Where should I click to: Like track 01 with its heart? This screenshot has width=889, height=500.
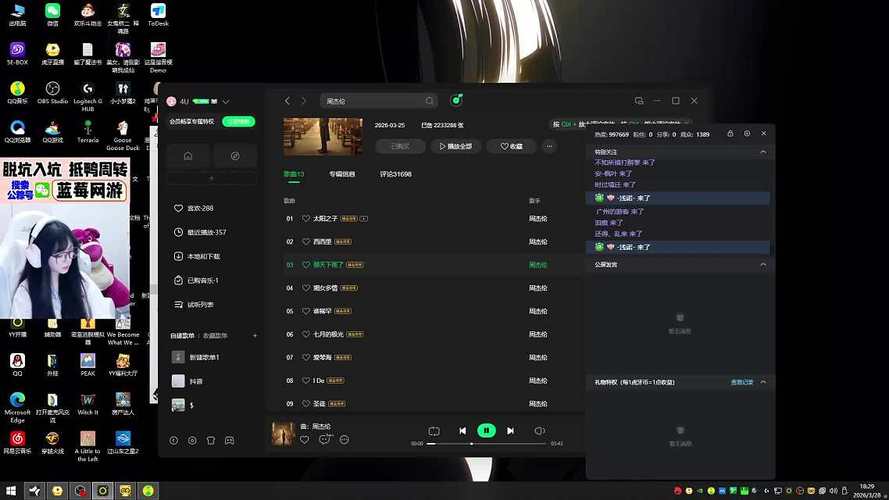point(306,218)
